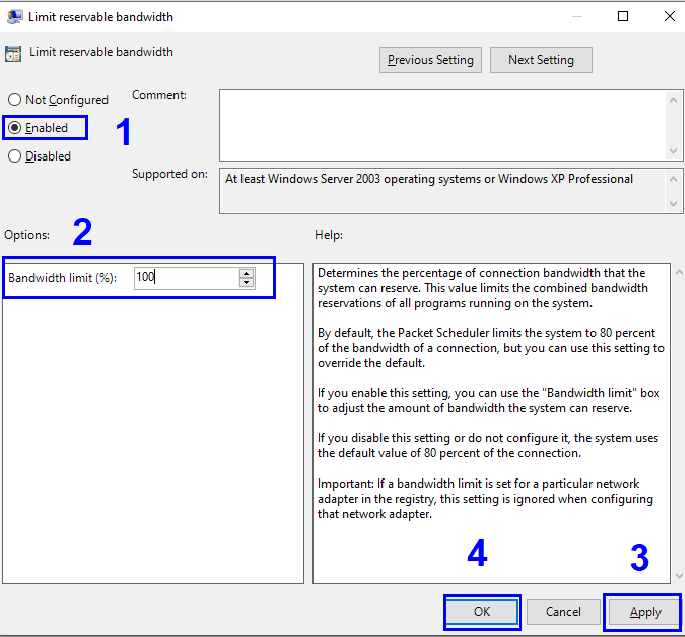Click the 'Options:' section label
The image size is (685, 637).
[x=27, y=235]
